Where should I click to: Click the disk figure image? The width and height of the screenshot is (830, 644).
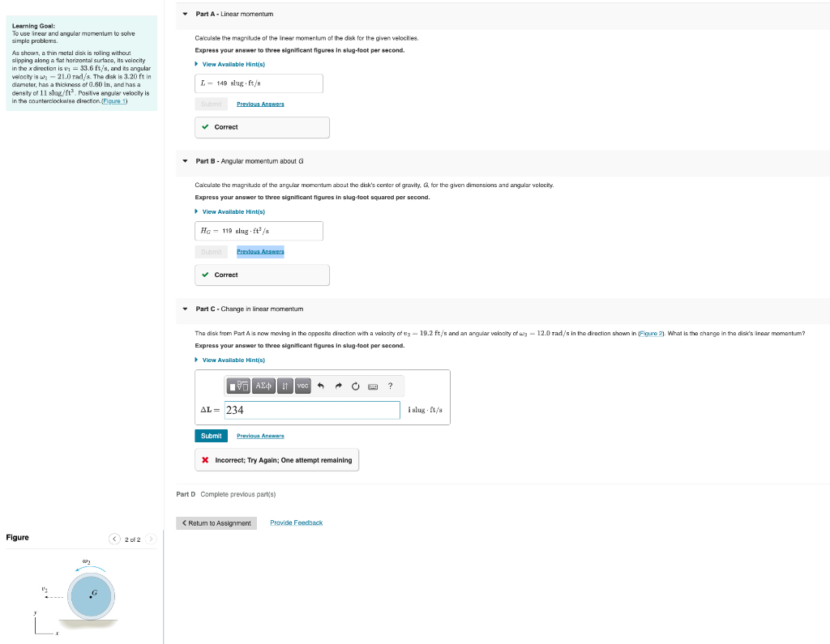tap(91, 596)
